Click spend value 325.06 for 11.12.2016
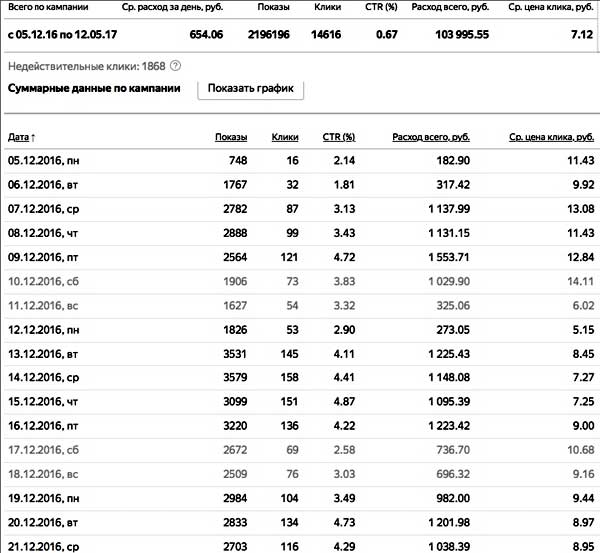600x553 pixels. pos(453,306)
